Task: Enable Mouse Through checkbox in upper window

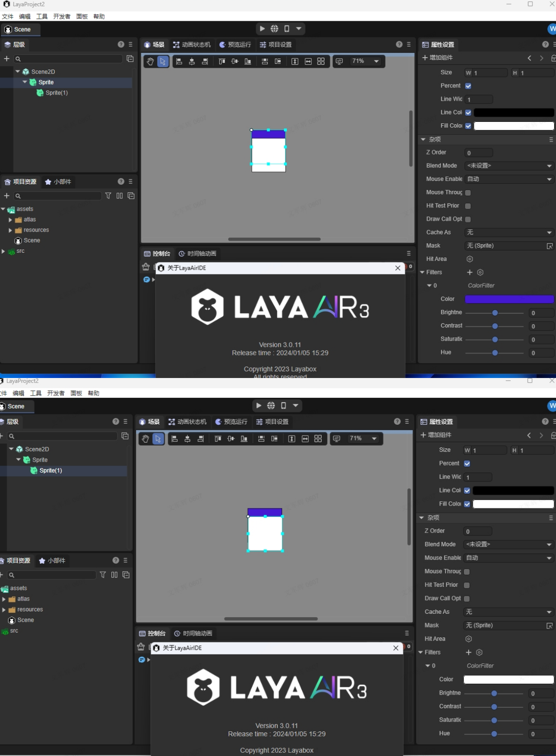Action: tap(468, 193)
